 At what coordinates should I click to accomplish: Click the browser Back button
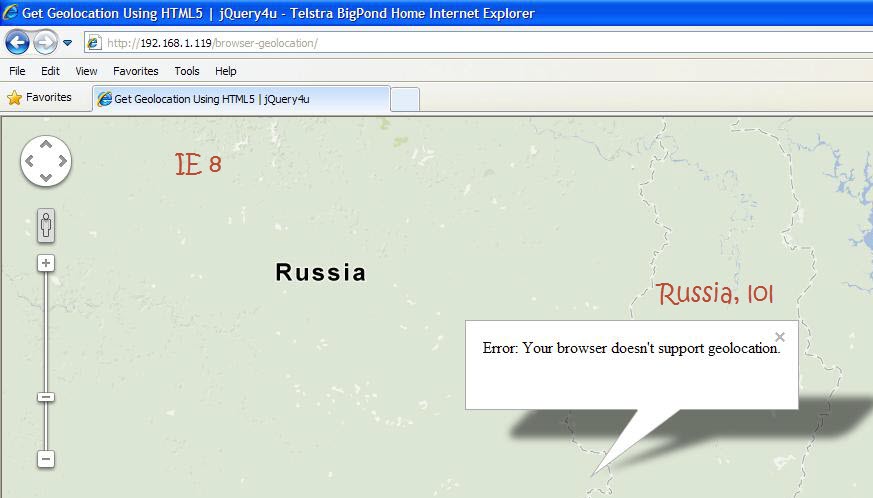[17, 42]
